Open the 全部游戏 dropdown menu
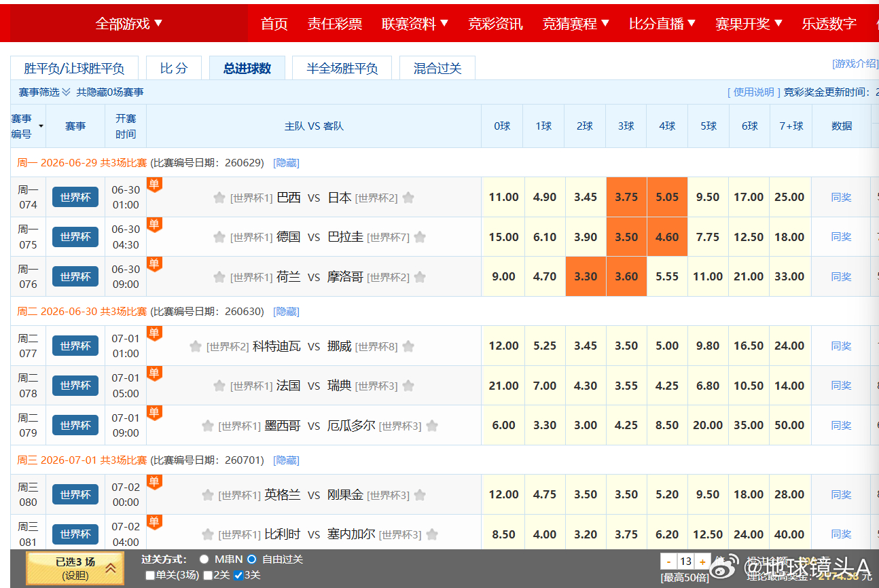 129,24
